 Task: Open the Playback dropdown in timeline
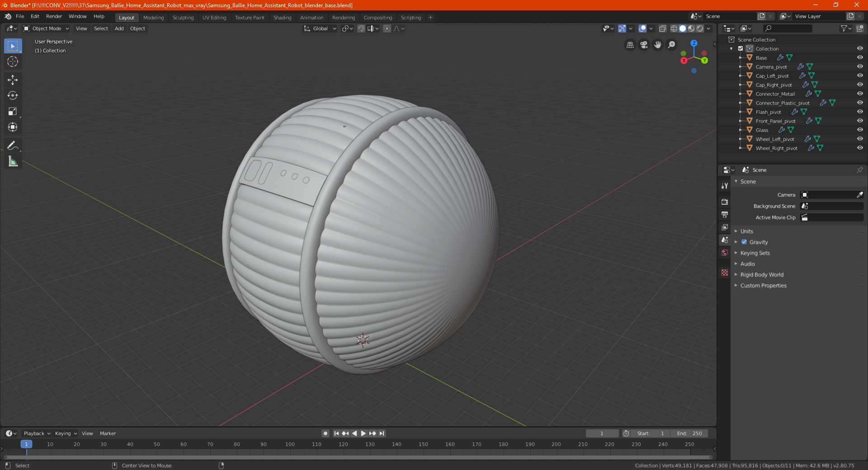tap(37, 433)
